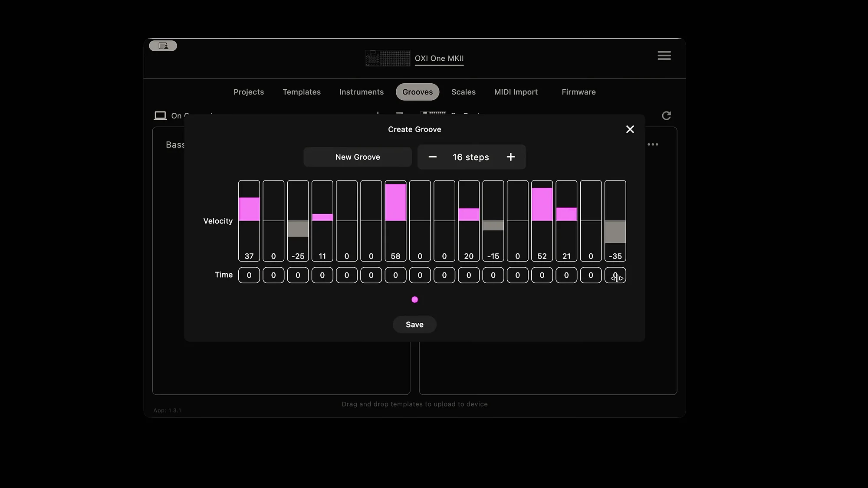Click the OXI One MKII device thumbnail
Image resolution: width=868 pixels, height=488 pixels.
[x=388, y=58]
